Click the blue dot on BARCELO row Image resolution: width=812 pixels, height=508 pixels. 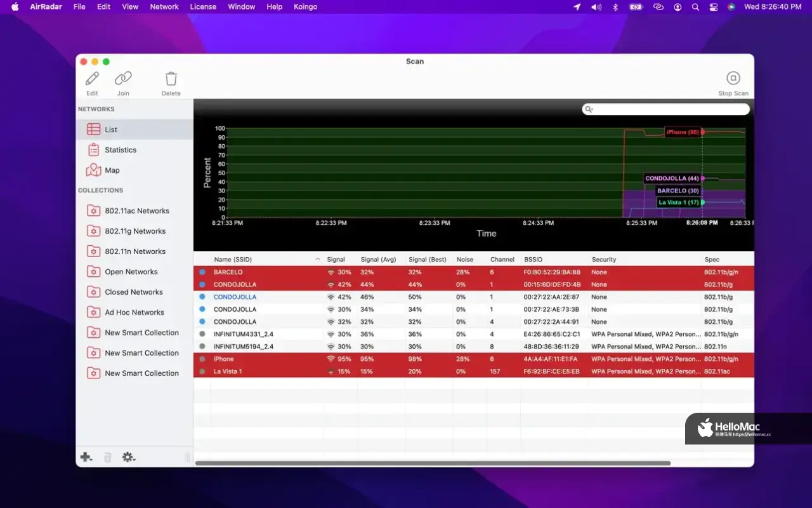(202, 272)
